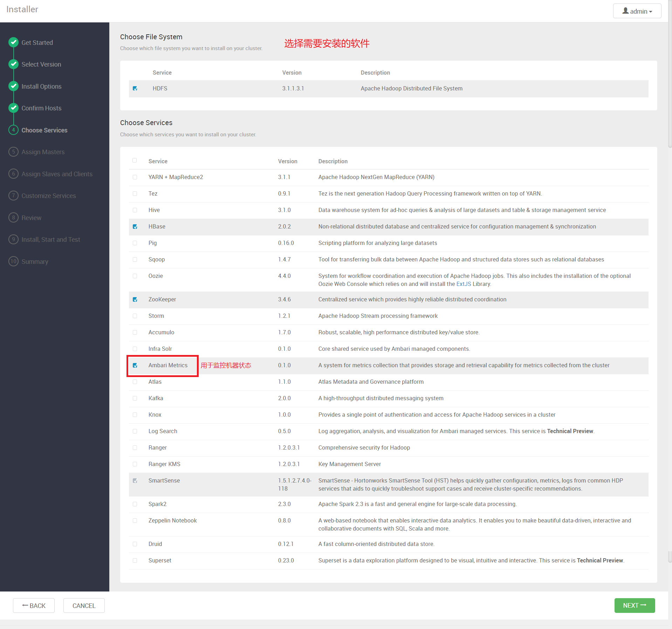Click the SmartSense version text
672x629 pixels.
(295, 485)
